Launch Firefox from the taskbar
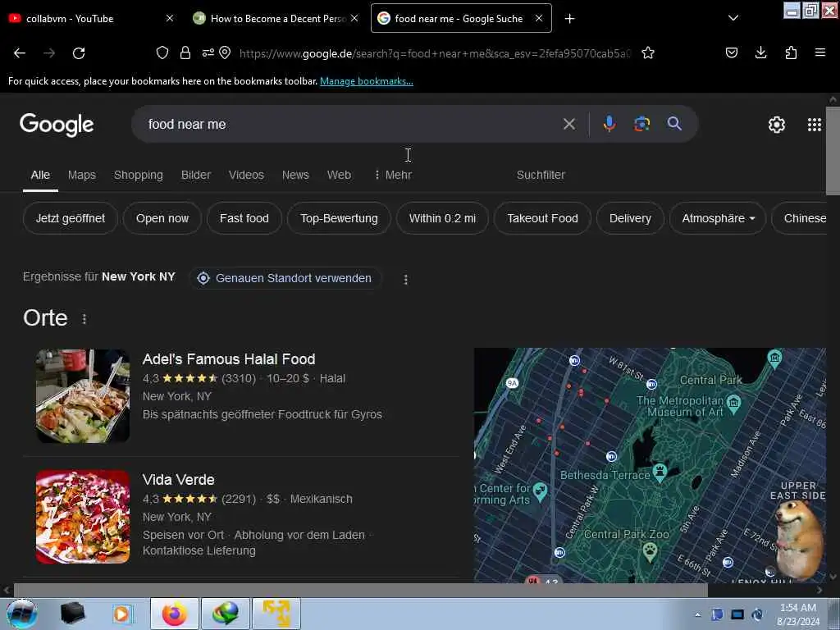Screen dimensions: 840x630 (x=175, y=614)
